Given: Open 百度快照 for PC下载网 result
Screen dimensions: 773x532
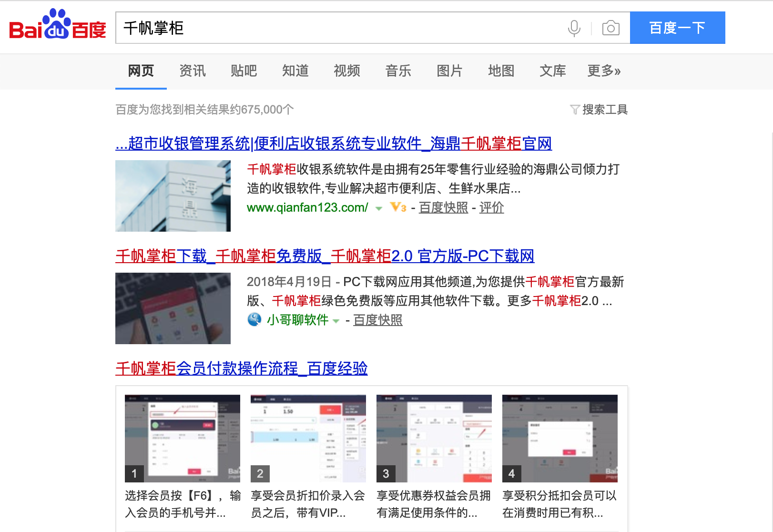Looking at the screenshot, I should (x=378, y=320).
